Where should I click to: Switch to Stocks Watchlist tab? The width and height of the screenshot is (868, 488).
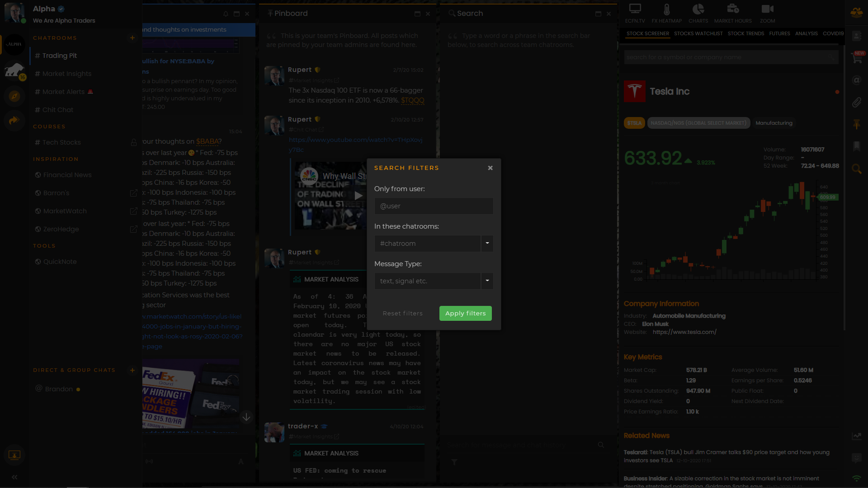coord(698,34)
